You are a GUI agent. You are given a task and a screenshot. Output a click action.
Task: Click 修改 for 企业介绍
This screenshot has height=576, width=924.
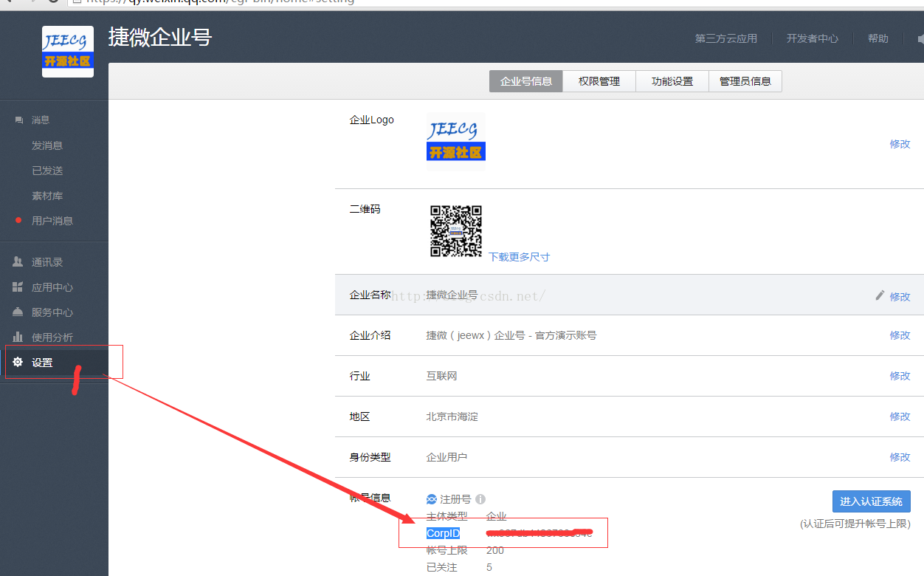pyautogui.click(x=900, y=335)
